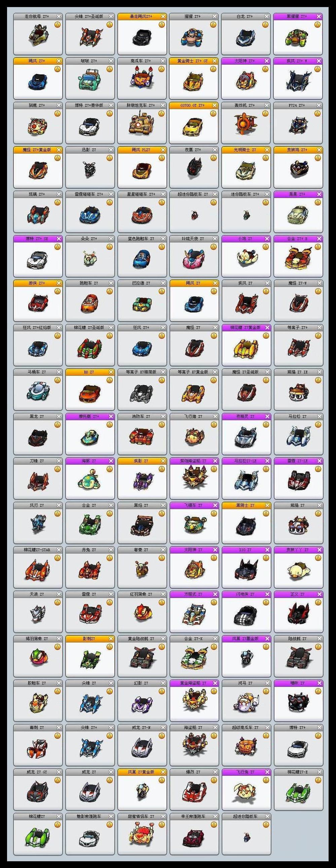Click the 光明骑士 Z7 title bar
This screenshot has height=868, width=336.
(247, 149)
